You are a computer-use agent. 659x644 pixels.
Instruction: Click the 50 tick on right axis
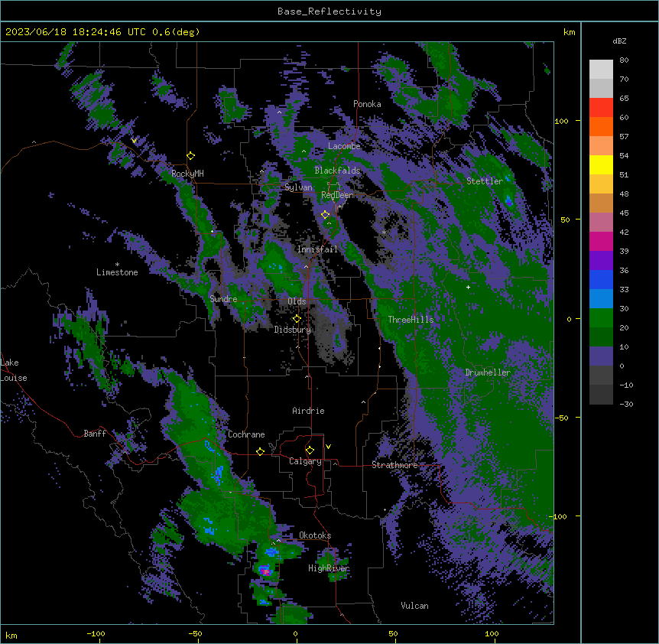(x=565, y=220)
